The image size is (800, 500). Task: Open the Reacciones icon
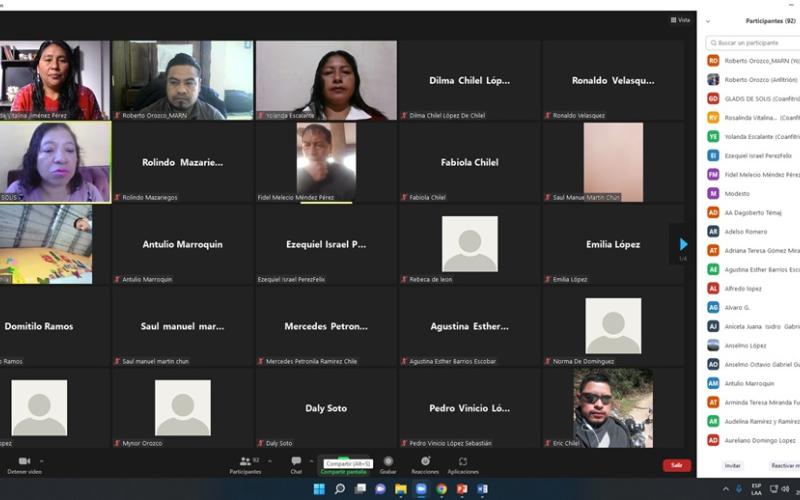pyautogui.click(x=425, y=461)
